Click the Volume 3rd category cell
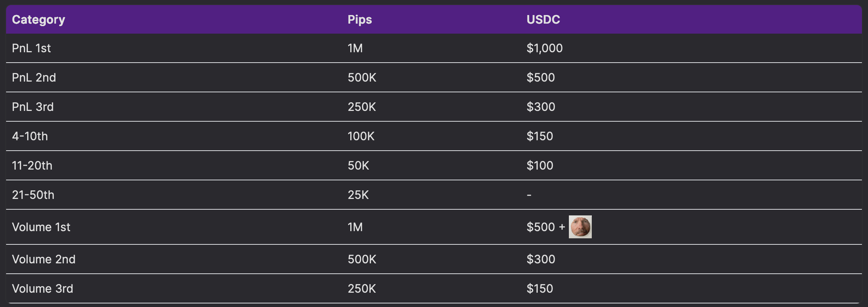Viewport: 868px width, 307px height. 42,288
